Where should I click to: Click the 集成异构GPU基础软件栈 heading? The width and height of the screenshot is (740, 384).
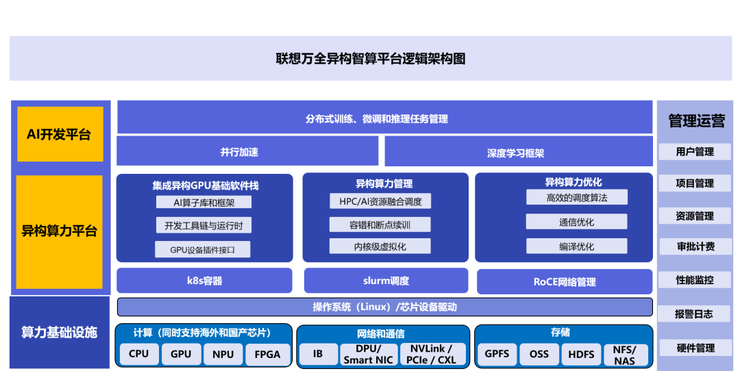[x=205, y=185]
